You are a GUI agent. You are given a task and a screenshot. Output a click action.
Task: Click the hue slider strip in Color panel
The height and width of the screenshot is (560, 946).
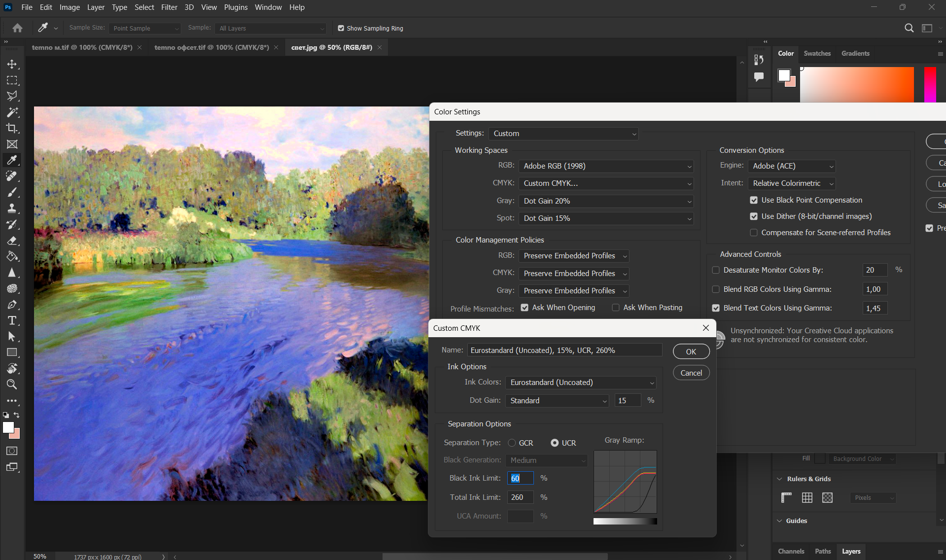point(930,85)
